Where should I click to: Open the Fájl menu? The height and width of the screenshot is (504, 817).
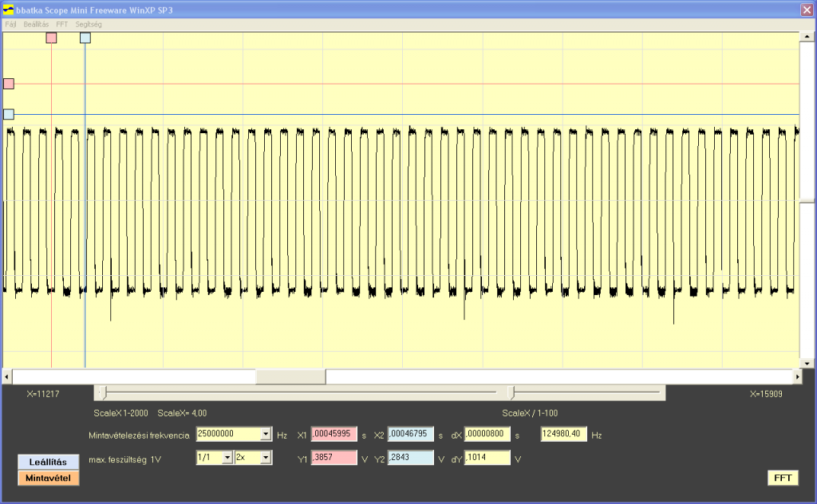10,25
